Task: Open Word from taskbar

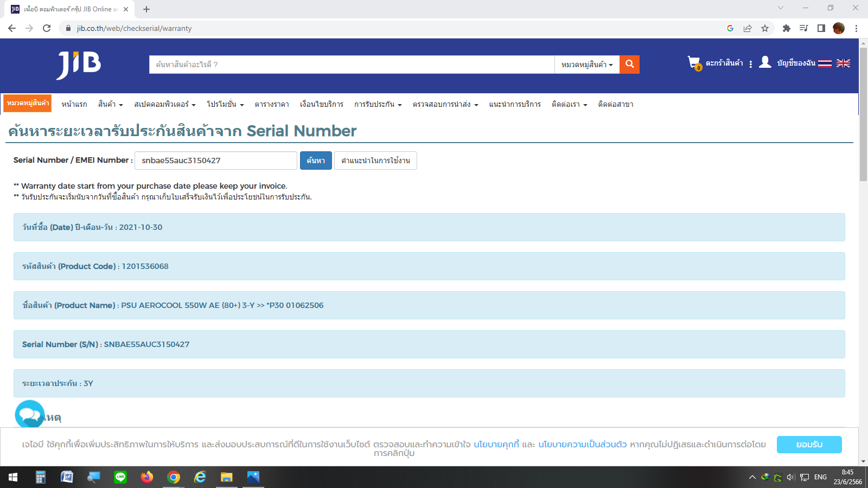Action: pos(67,477)
